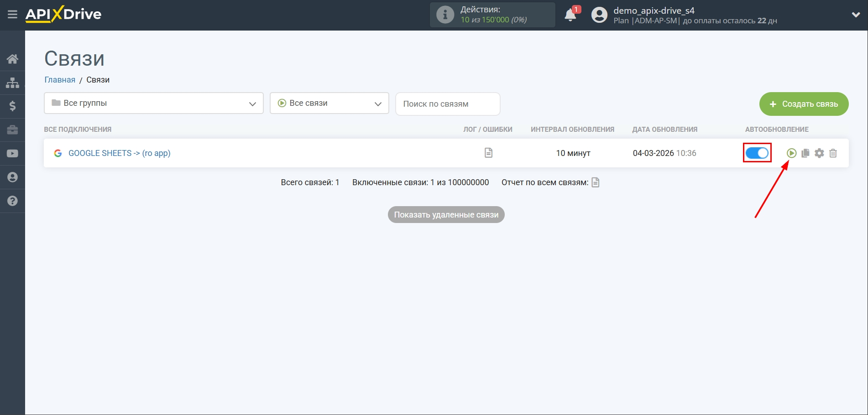Viewport: 868px width, 415px height.
Task: Copy the Google Sheets connection
Action: 805,153
